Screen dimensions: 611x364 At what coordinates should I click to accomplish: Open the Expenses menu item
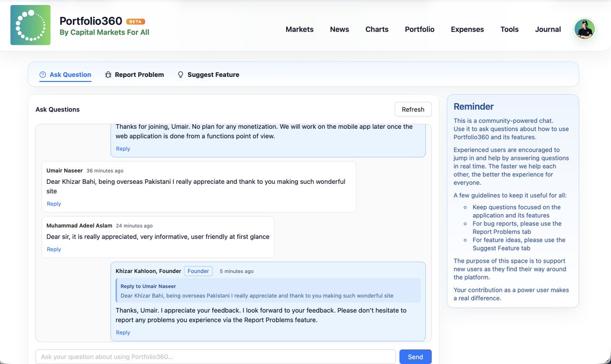coord(467,30)
